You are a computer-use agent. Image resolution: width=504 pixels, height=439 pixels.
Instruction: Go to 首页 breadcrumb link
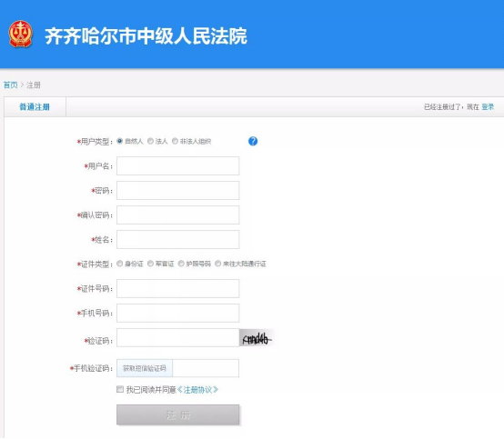tap(11, 85)
